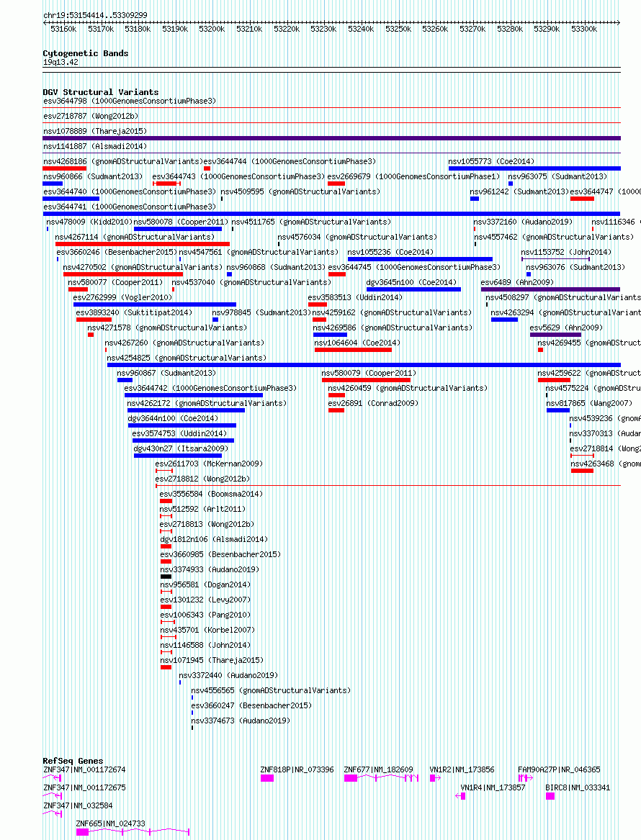This screenshot has width=641, height=840.
Task: Select nsv1078889 (Thareja2015) label
Action: click(x=95, y=131)
